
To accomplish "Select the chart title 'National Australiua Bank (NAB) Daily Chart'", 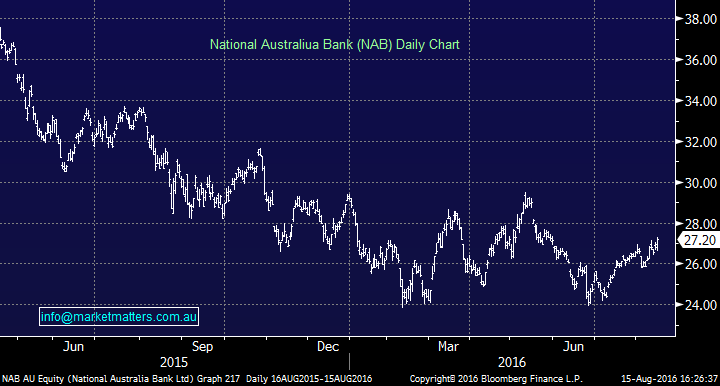I will [334, 45].
